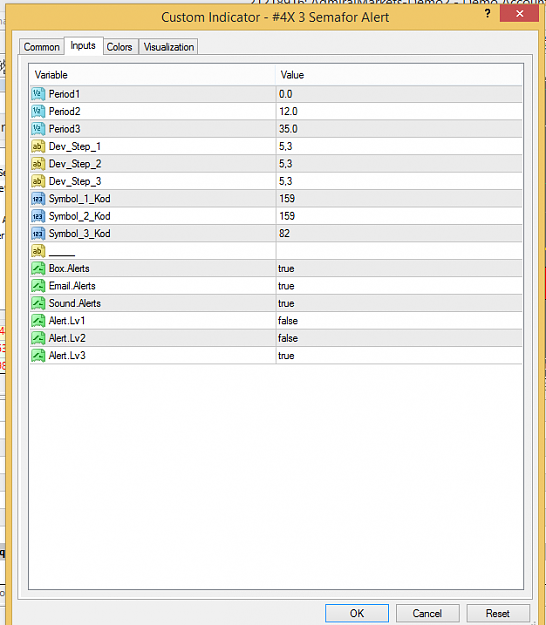
Task: Click the Value column header
Action: tap(399, 75)
